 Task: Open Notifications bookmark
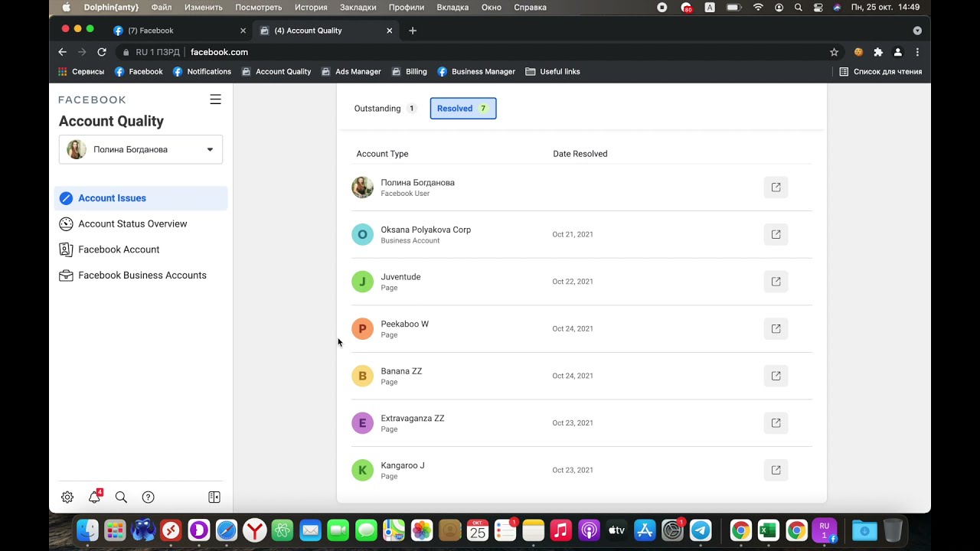point(202,72)
